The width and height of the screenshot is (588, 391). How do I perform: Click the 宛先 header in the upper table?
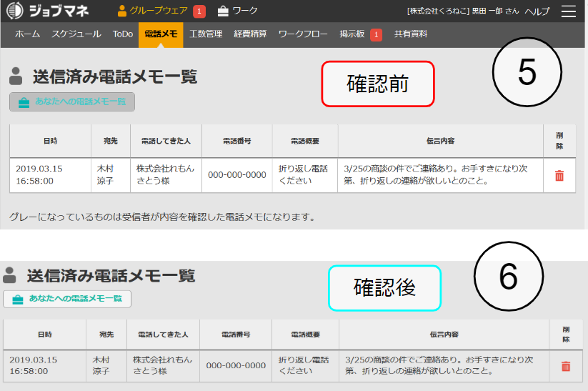[111, 141]
